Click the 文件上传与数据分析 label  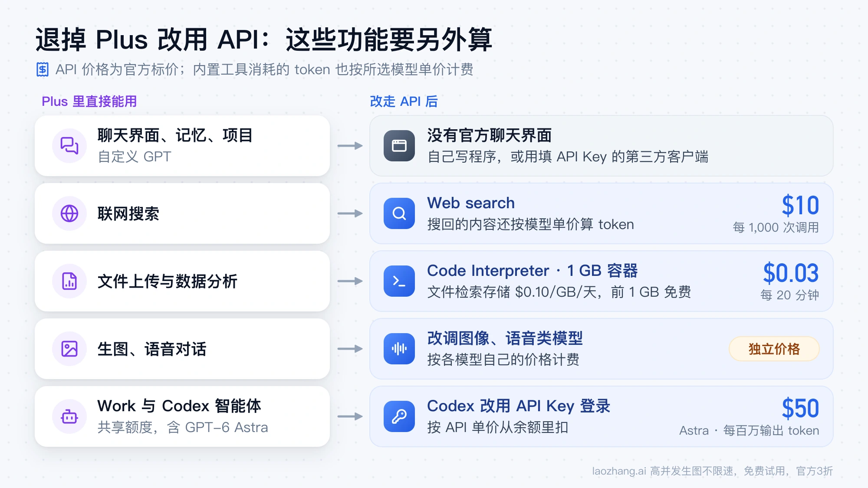pyautogui.click(x=168, y=281)
